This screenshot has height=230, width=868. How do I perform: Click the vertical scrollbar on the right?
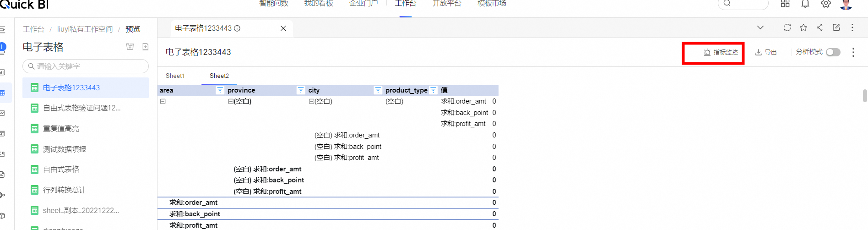pos(864,96)
